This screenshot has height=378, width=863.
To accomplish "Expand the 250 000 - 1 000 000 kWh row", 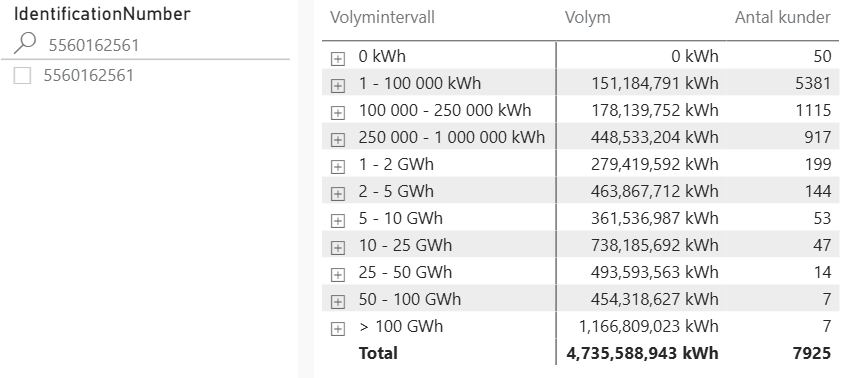I will tap(337, 139).
